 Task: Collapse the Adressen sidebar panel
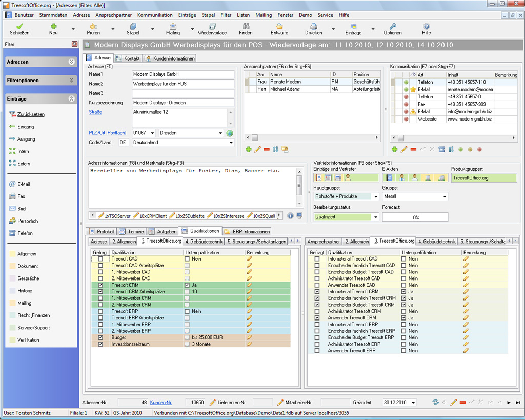coord(71,62)
